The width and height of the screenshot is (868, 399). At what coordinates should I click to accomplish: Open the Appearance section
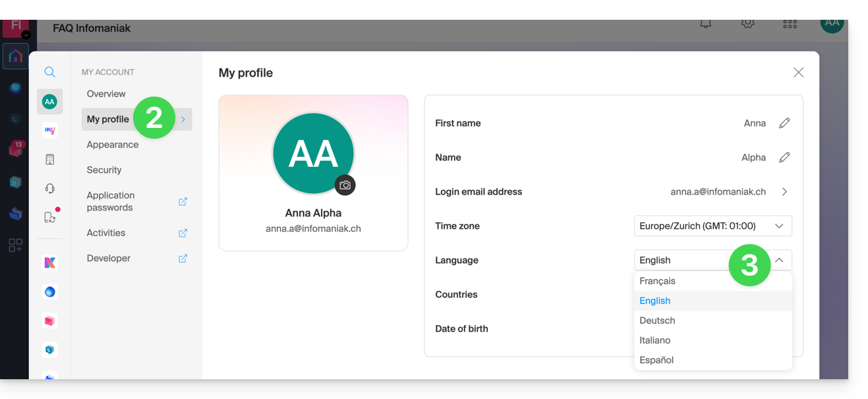tap(113, 144)
